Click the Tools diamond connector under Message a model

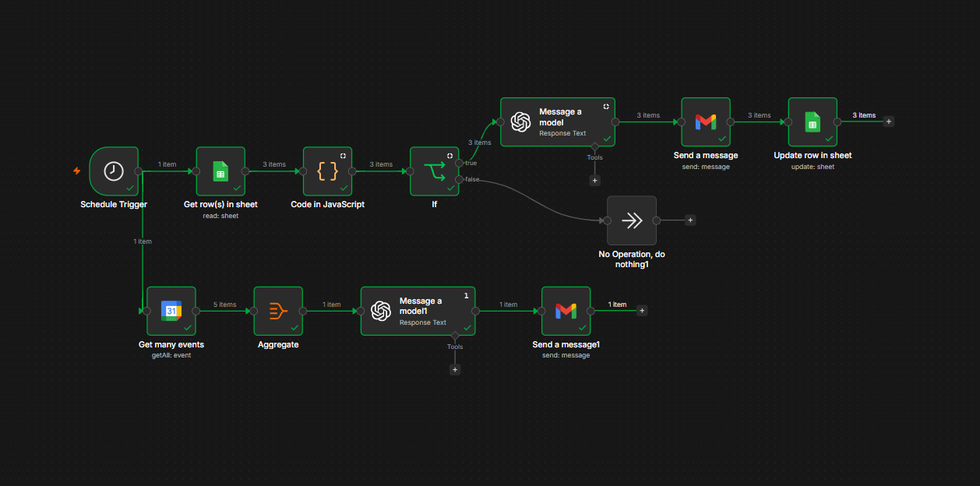[594, 146]
